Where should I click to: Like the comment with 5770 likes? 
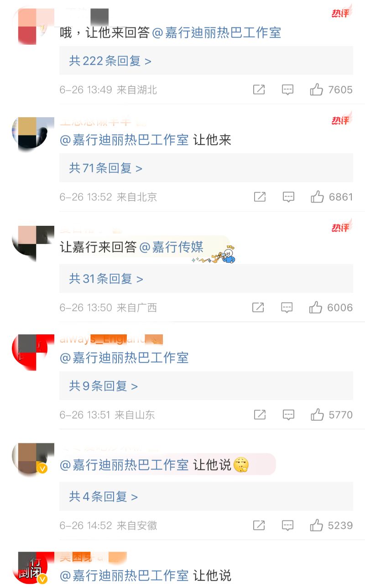(317, 414)
